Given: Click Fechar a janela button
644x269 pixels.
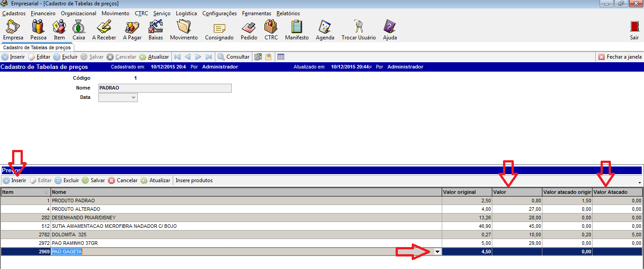Looking at the screenshot, I should click(620, 57).
